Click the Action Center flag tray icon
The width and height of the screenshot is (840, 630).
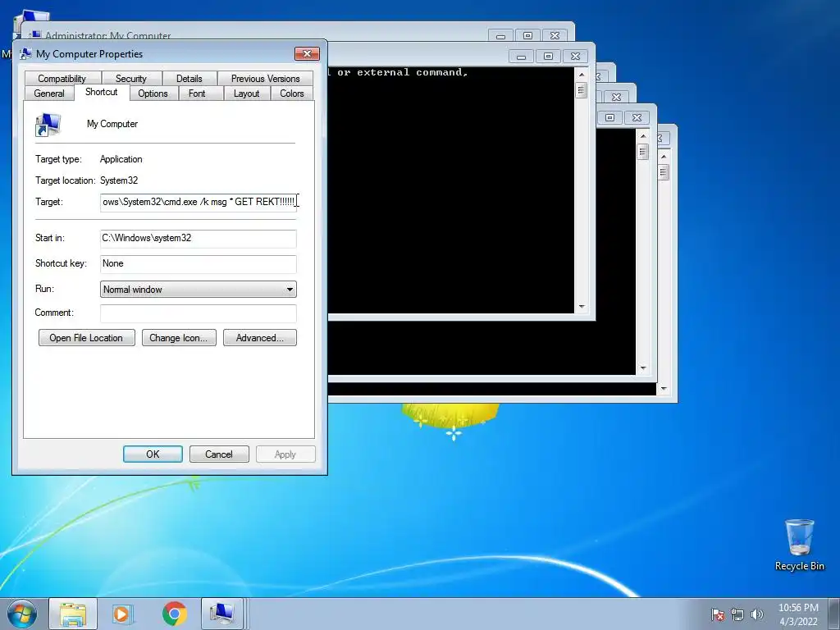[x=718, y=614]
